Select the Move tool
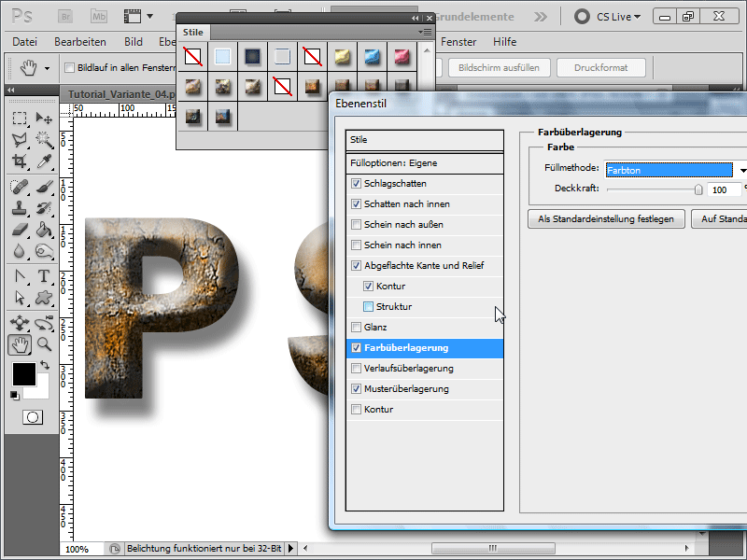747x560 pixels. 44,118
